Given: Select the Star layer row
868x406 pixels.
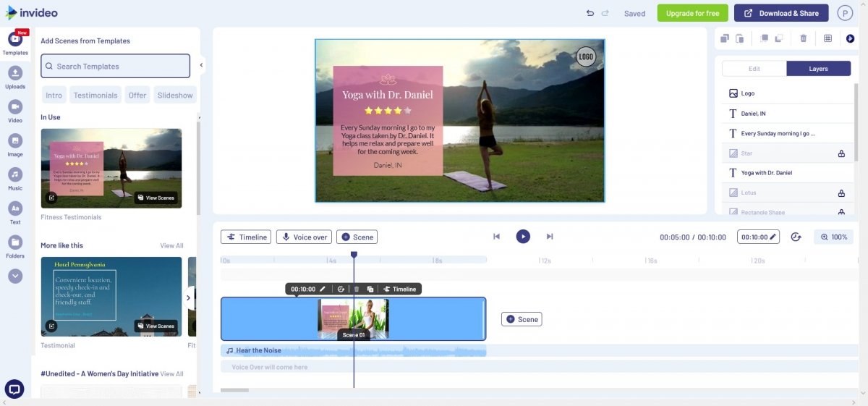Looking at the screenshot, I should coord(788,153).
